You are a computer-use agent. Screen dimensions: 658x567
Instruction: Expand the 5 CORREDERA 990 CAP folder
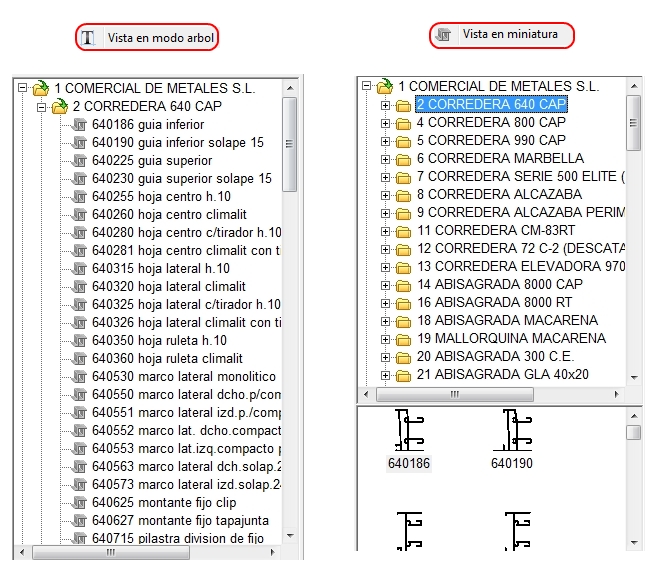385,141
